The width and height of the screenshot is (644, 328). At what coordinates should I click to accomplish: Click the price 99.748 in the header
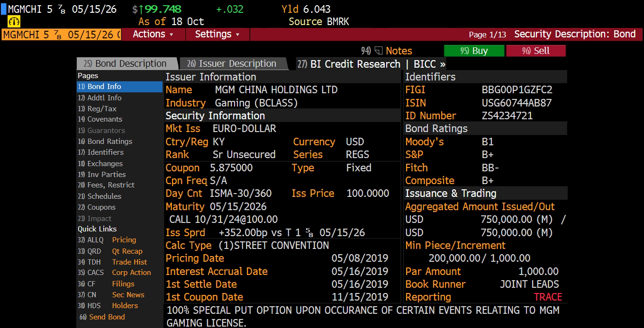point(163,9)
